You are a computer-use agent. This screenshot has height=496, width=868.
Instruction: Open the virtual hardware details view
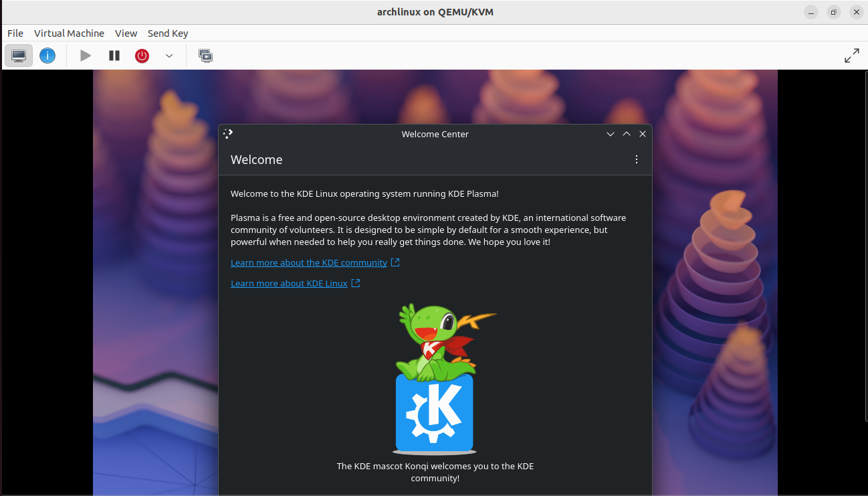[x=47, y=56]
